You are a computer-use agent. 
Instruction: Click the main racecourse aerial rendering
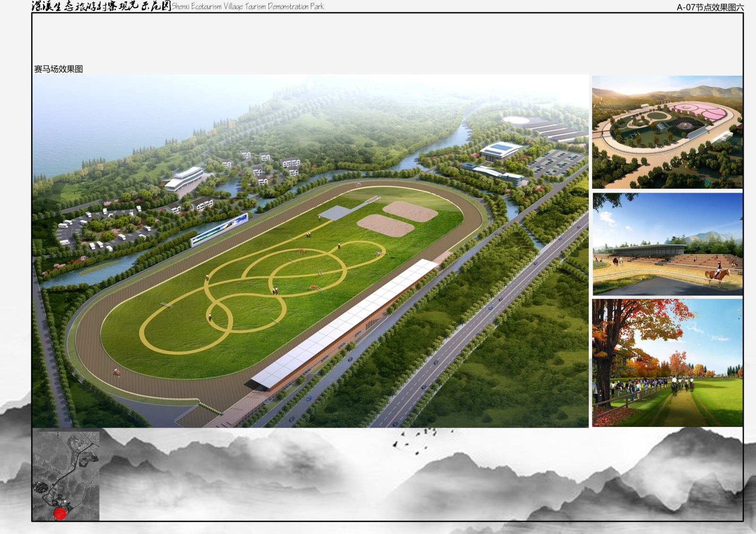pos(310,251)
